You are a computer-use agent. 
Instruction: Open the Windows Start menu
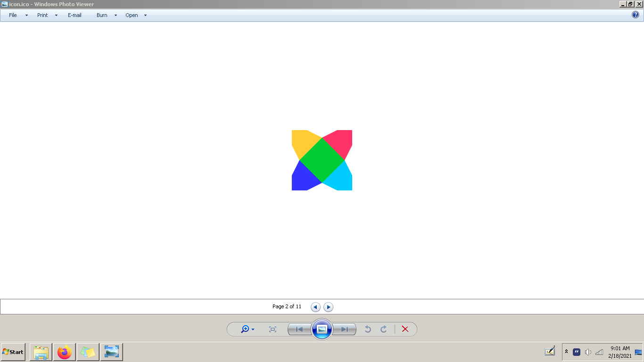point(13,352)
